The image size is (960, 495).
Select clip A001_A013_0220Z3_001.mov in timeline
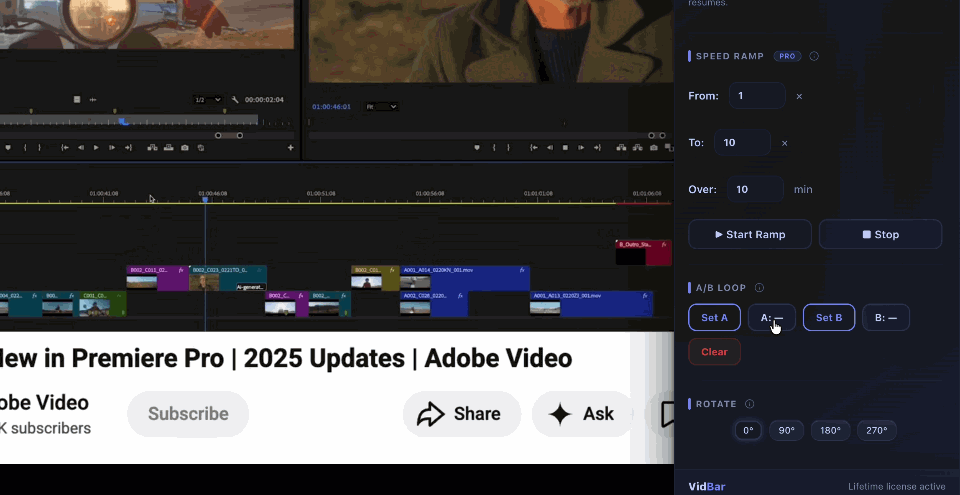click(591, 304)
